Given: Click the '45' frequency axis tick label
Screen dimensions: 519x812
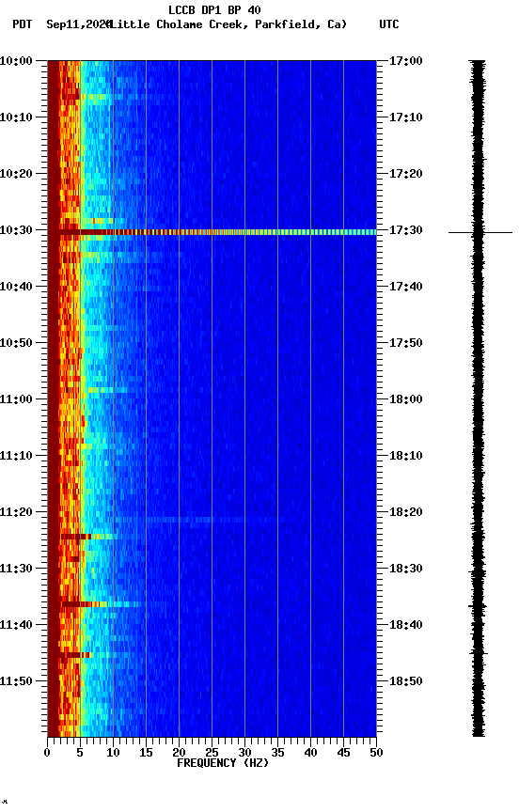Looking at the screenshot, I should (x=343, y=753).
